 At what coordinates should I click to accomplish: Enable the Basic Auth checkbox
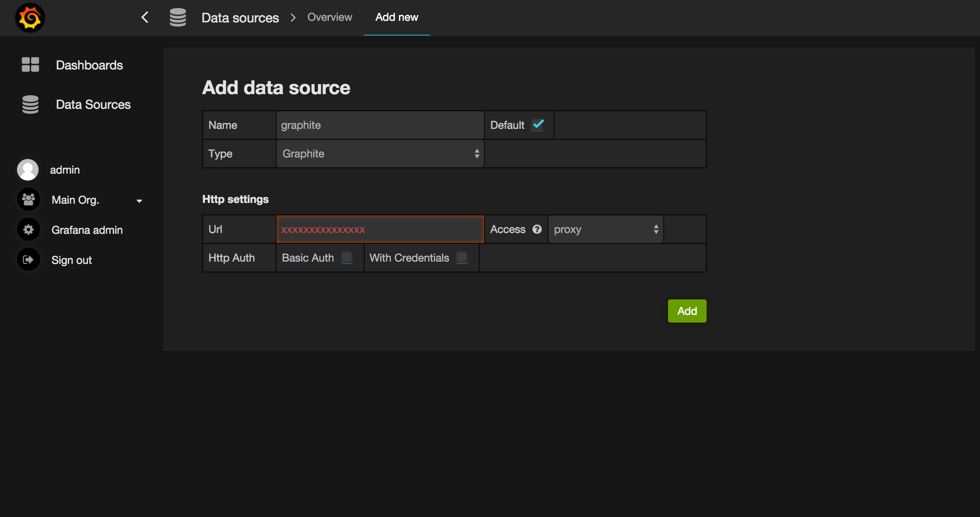coord(347,257)
